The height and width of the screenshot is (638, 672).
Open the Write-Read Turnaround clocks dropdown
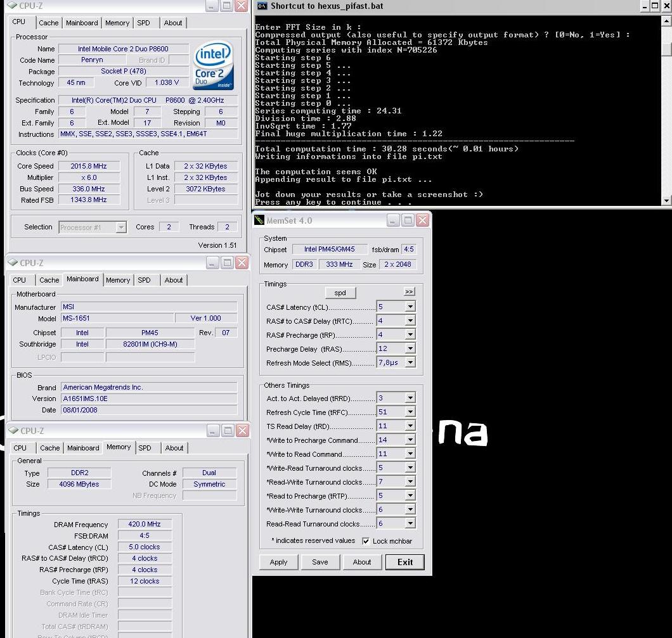pyautogui.click(x=410, y=468)
